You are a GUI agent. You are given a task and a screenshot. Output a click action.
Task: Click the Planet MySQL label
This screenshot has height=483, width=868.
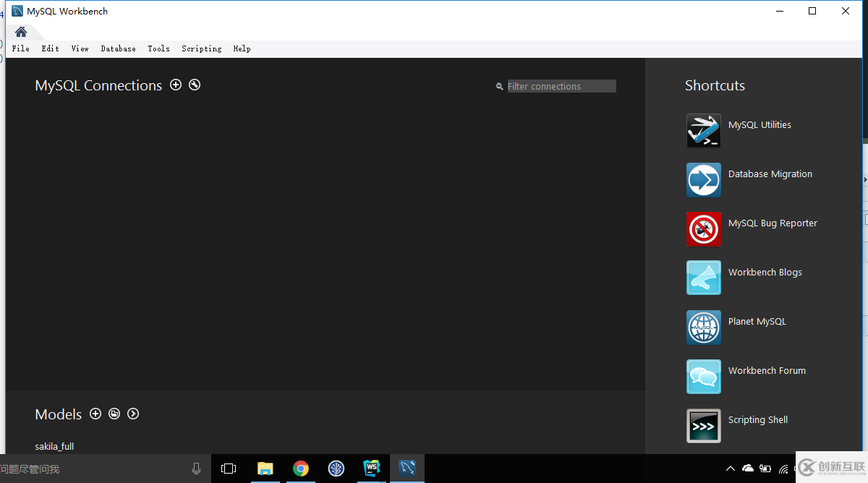click(x=757, y=321)
